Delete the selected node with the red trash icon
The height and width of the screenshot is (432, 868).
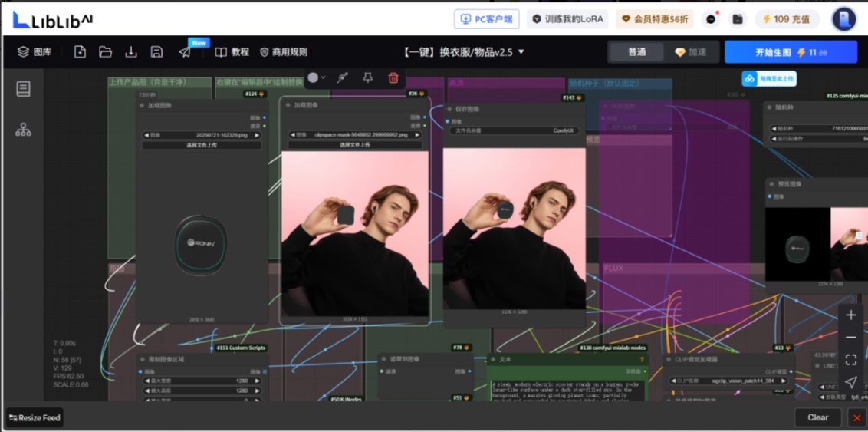393,77
